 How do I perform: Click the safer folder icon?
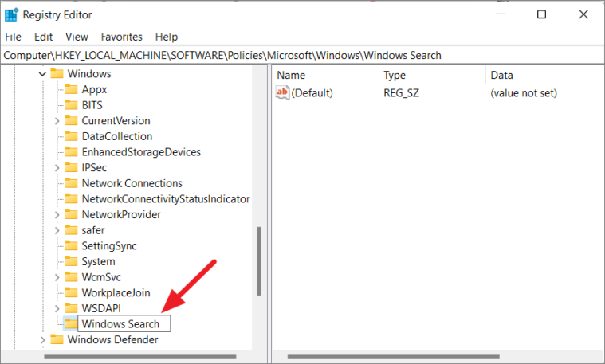tap(71, 230)
